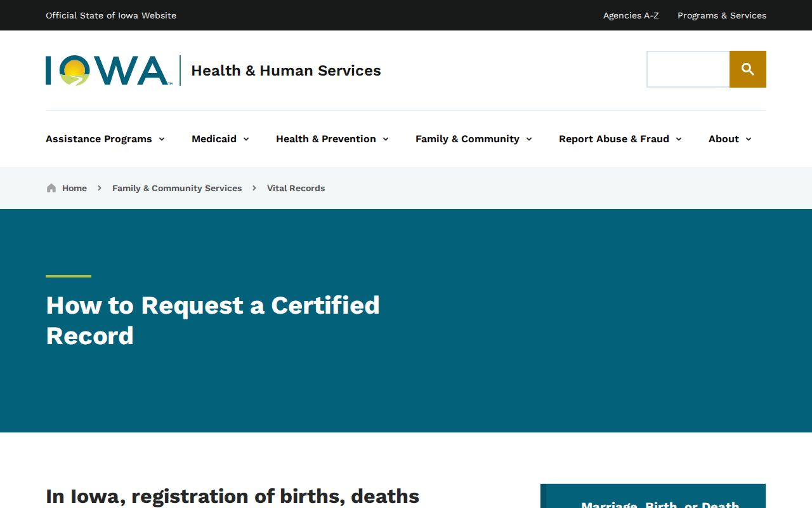Viewport: 812px width, 508px height.
Task: Click the magnifier search button
Action: pyautogui.click(x=748, y=69)
